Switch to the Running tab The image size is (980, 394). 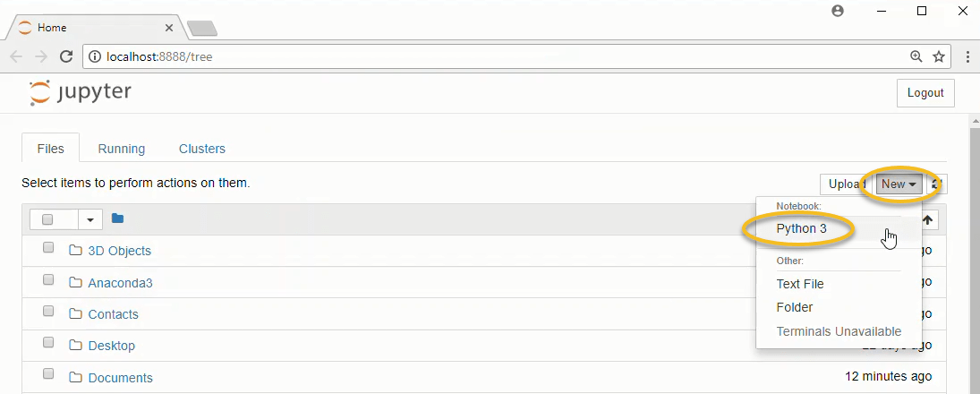tap(121, 149)
